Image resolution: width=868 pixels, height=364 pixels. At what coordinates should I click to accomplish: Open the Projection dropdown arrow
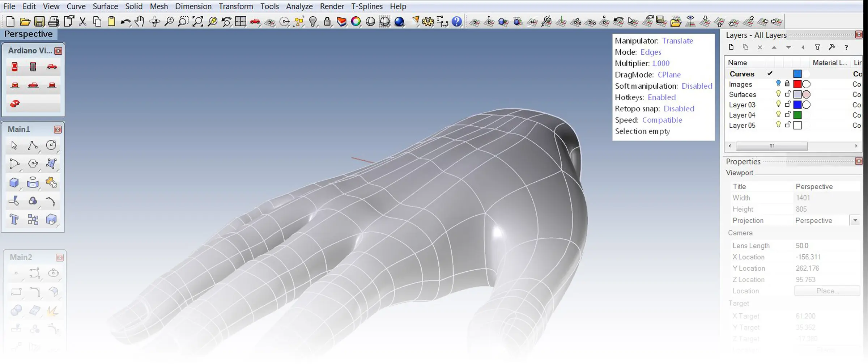[x=855, y=220]
